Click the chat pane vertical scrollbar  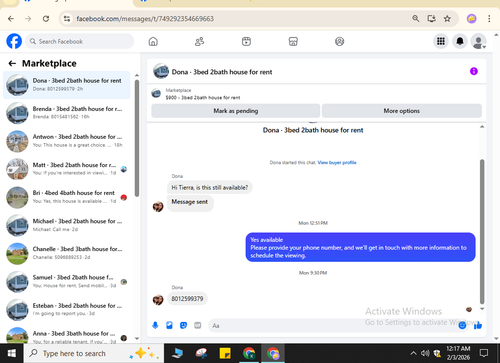point(482,232)
